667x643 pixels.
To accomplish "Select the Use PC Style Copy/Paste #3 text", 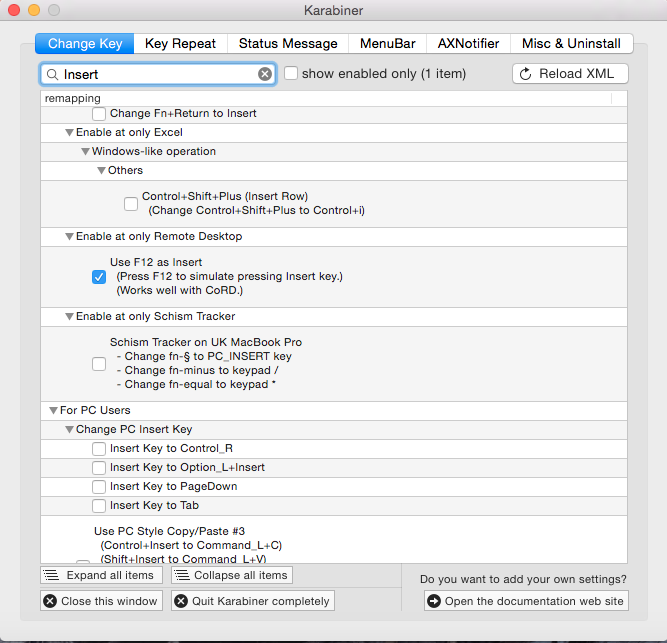I will point(169,531).
